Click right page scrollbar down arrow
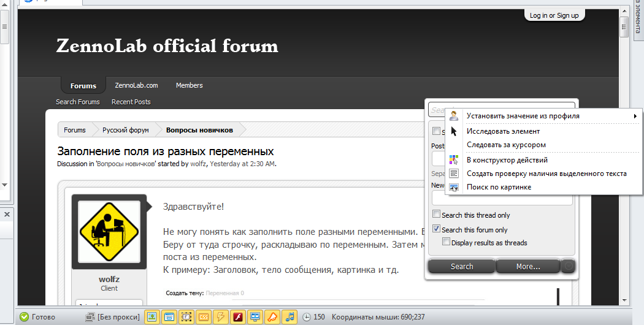Viewport: 644px width, 325px height. pos(624,300)
